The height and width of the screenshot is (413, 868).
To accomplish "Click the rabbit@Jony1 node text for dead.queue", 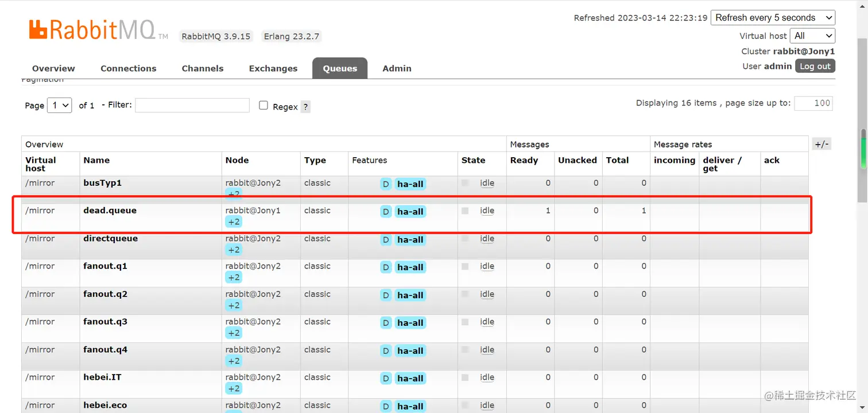I will (x=253, y=211).
